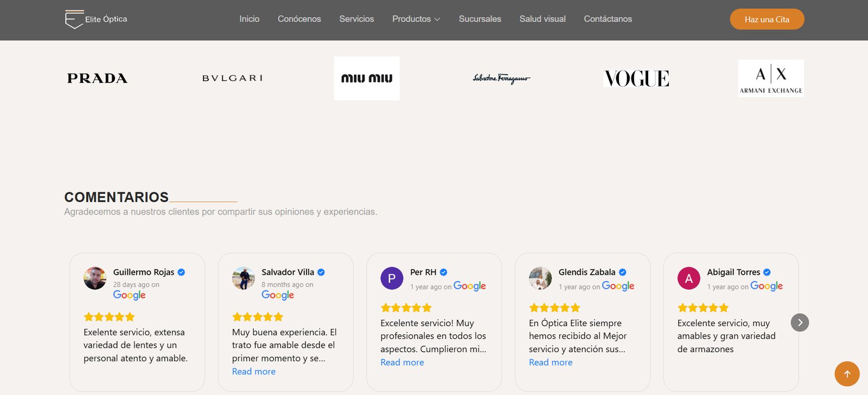This screenshot has height=395, width=868.
Task: Click the Armani Exchange logo
Action: [771, 79]
